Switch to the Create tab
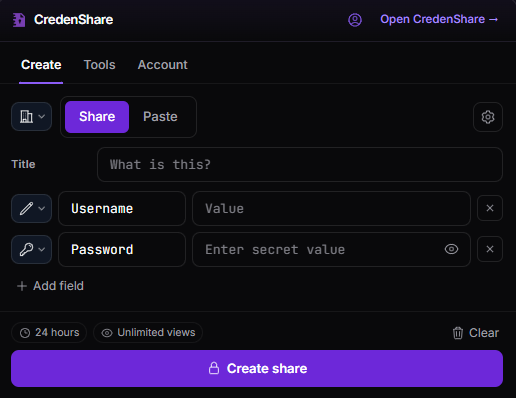This screenshot has width=516, height=398. pyautogui.click(x=41, y=65)
